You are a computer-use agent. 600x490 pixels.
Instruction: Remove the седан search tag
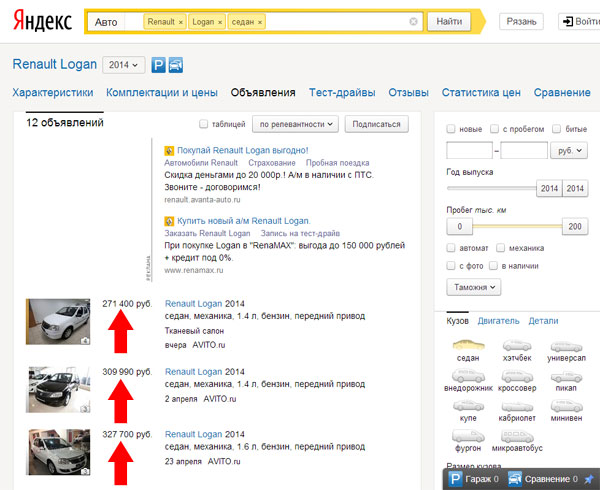click(260, 22)
